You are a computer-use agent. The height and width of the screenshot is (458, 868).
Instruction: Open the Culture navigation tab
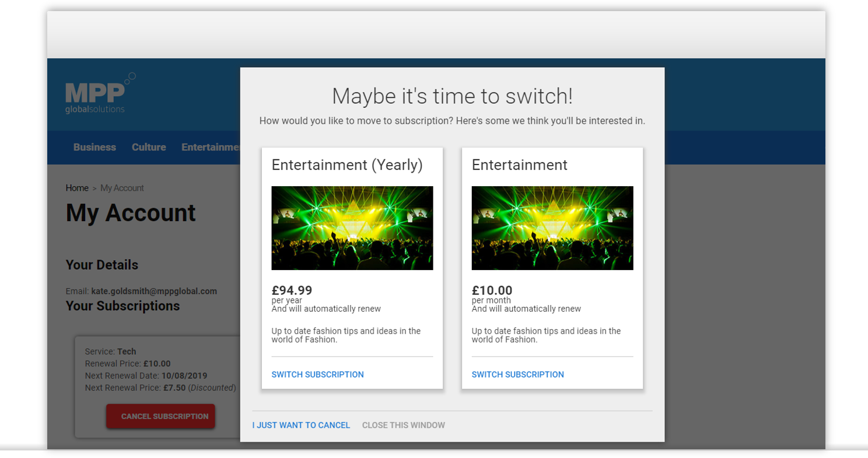[149, 147]
